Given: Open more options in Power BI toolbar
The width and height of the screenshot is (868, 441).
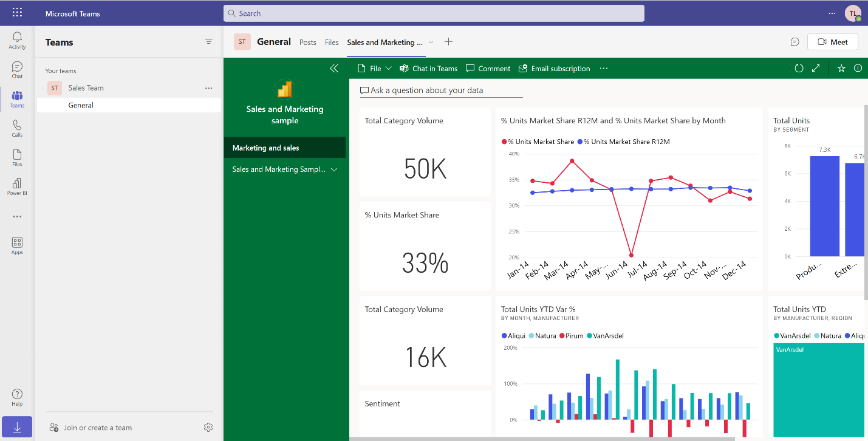Looking at the screenshot, I should click(604, 69).
